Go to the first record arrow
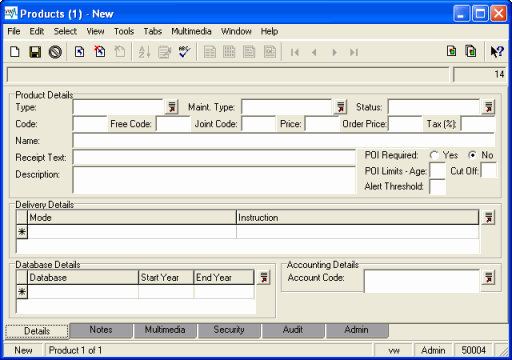512x360 pixels. pos(295,52)
